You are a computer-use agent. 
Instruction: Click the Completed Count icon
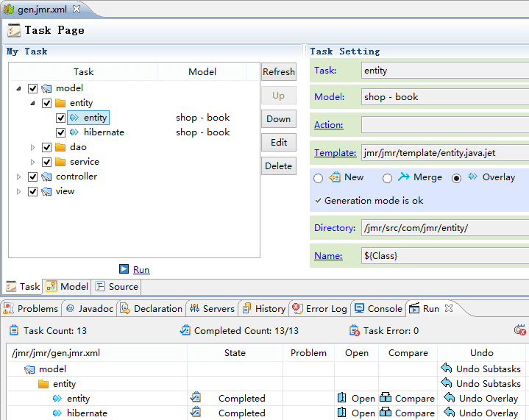tap(185, 330)
